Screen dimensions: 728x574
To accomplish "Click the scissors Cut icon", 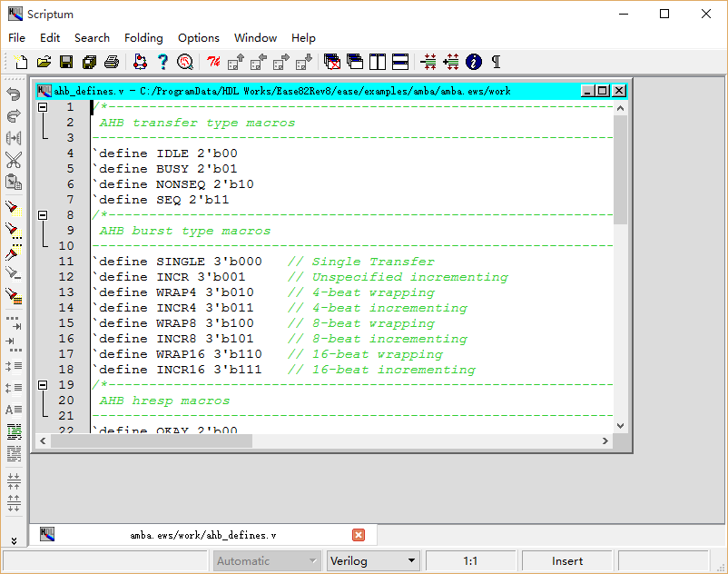I will (x=14, y=160).
